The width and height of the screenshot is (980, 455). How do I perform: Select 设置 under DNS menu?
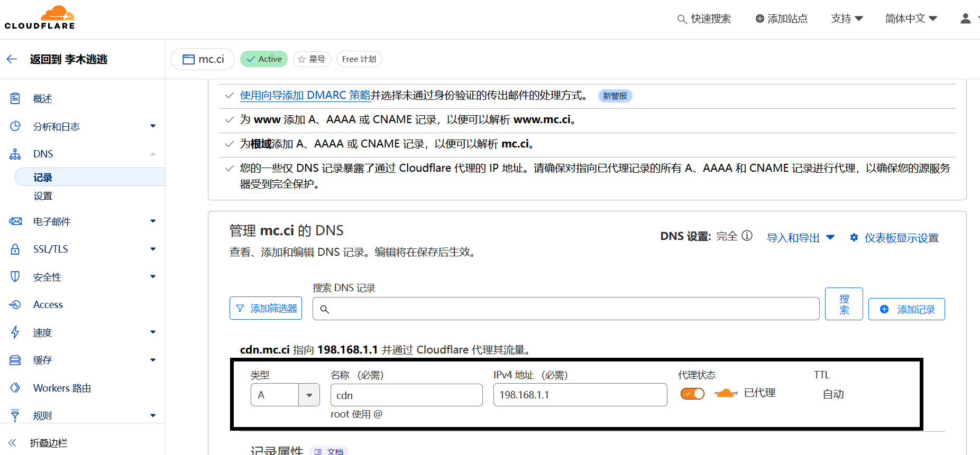43,196
